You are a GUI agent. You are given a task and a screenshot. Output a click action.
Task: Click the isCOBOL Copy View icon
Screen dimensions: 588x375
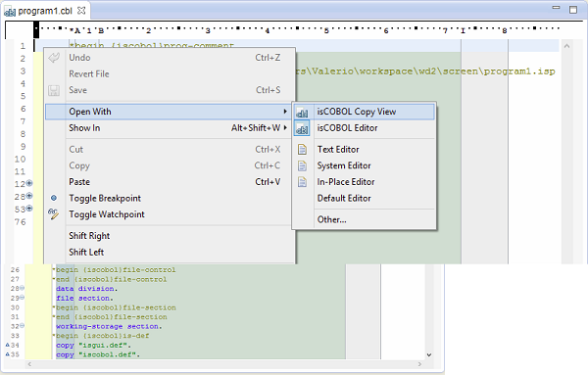[302, 112]
